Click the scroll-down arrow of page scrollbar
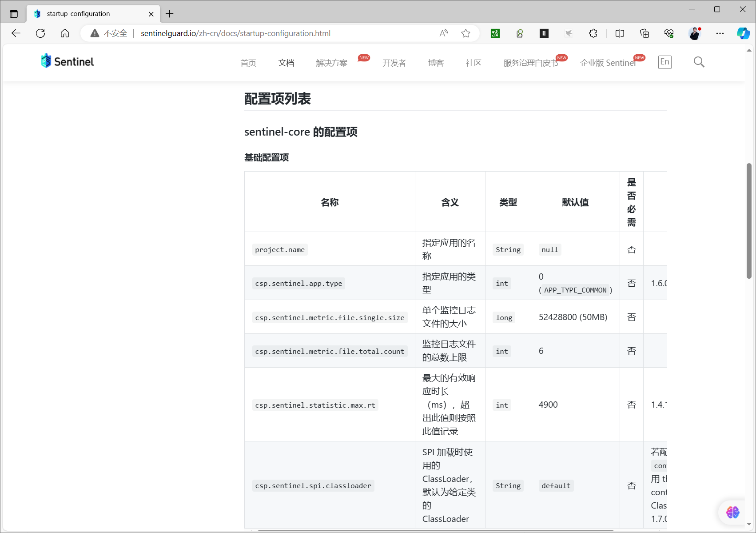 pos(749,524)
